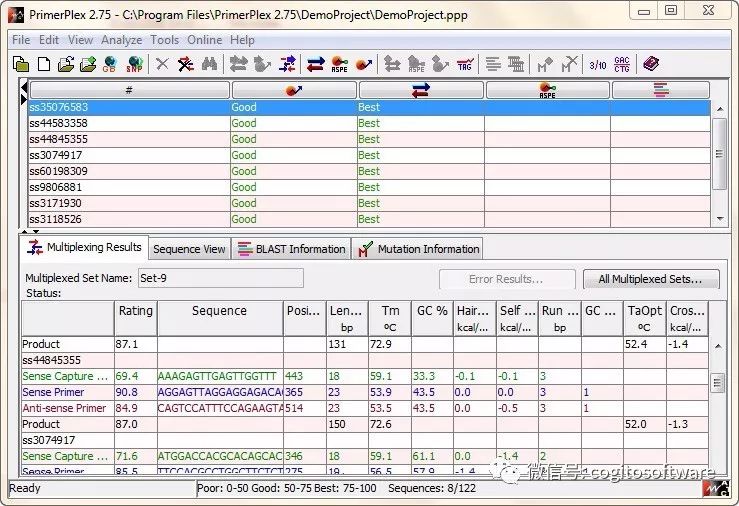The width and height of the screenshot is (739, 506).
Task: Switch to BLAST Information tab
Action: (291, 249)
